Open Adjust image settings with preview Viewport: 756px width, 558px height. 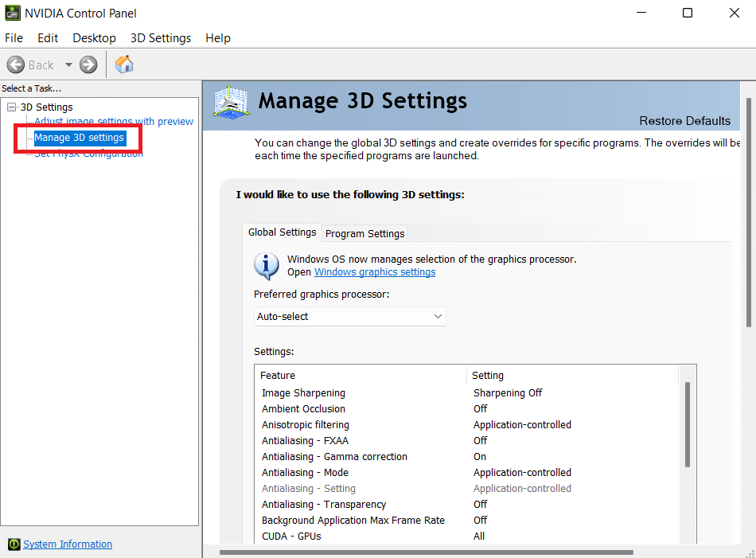[x=114, y=121]
